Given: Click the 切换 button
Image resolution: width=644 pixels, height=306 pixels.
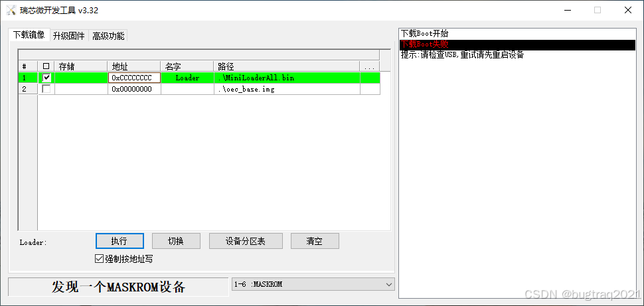Looking at the screenshot, I should pyautogui.click(x=176, y=241).
